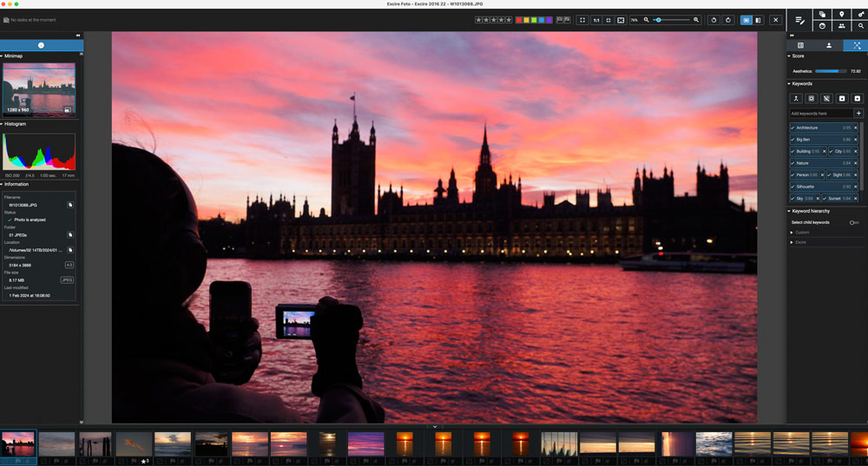Open the first metadata tab in right panel
The width and height of the screenshot is (868, 466).
tap(800, 45)
